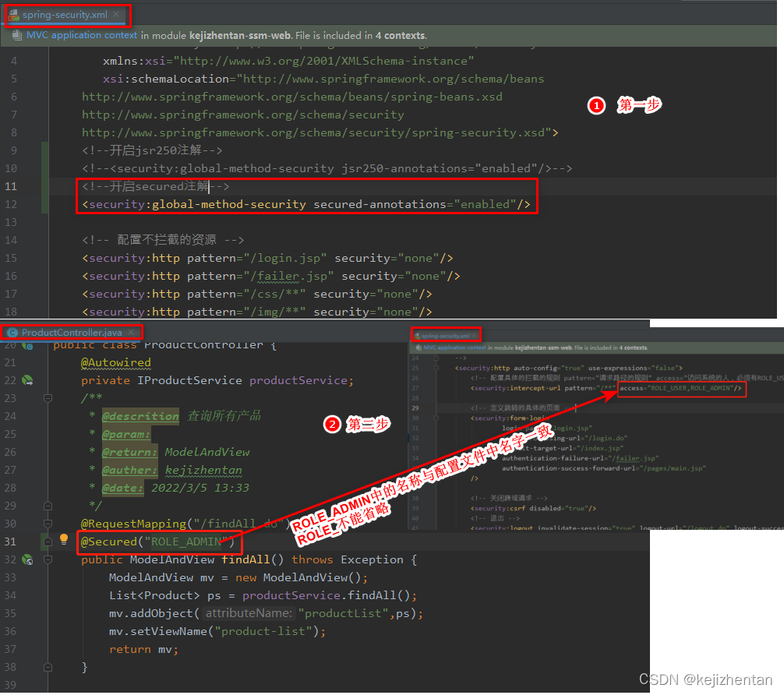Click the "product-list" view name string
This screenshot has height=695, width=784.
tap(263, 632)
